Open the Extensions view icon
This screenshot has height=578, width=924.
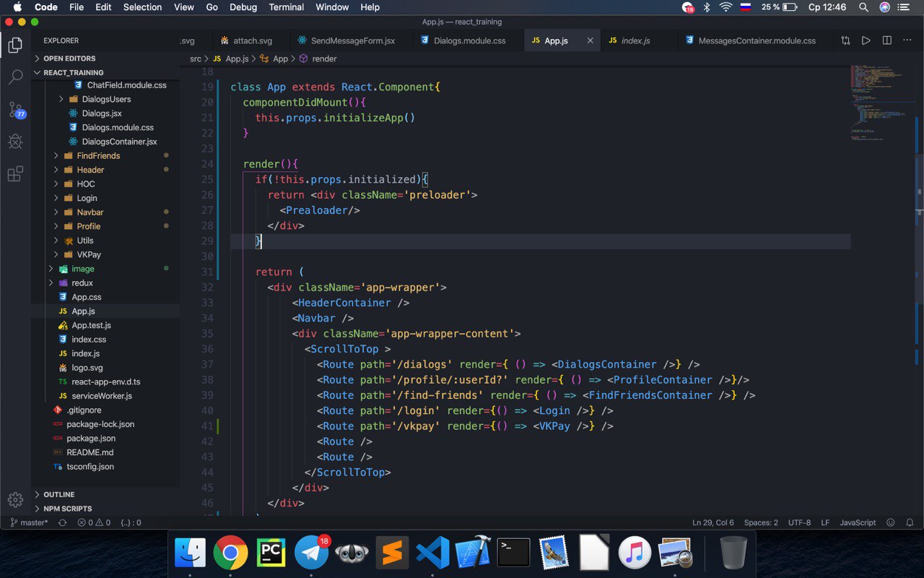coord(15,174)
